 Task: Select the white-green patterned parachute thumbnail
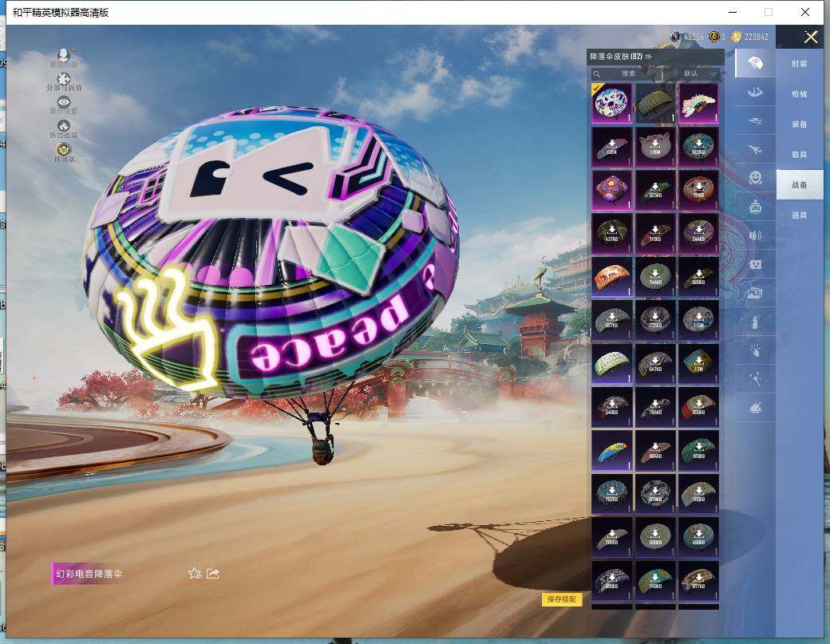pyautogui.click(x=611, y=364)
